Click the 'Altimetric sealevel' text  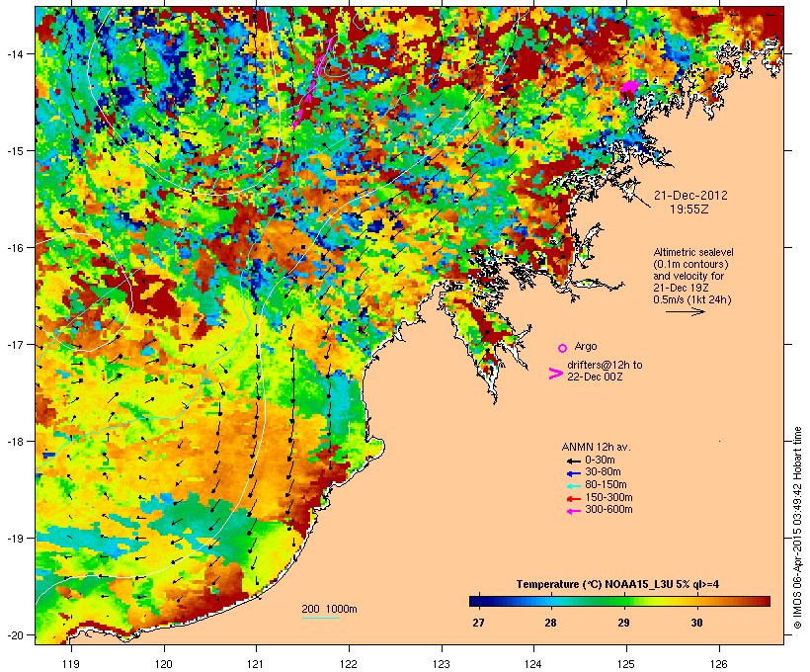(693, 252)
